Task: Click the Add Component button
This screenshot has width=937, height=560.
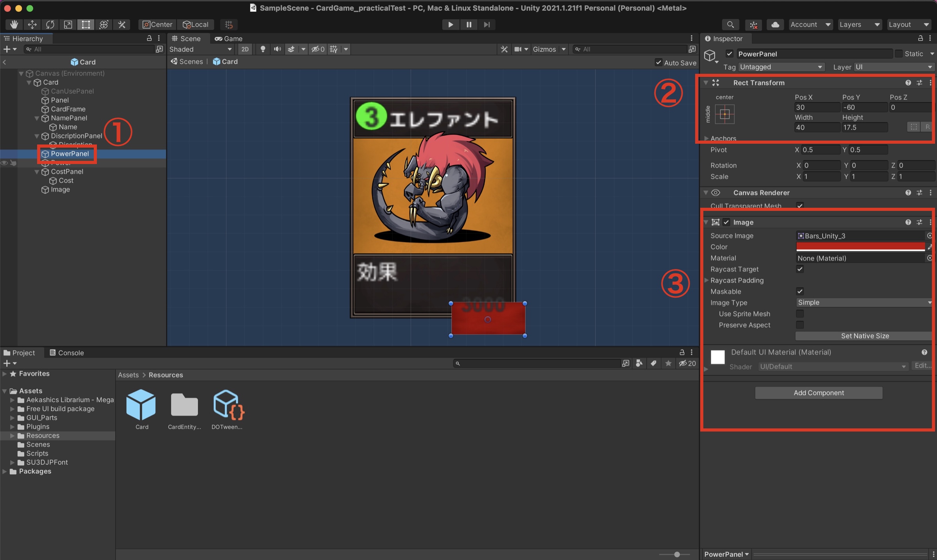Action: tap(818, 393)
